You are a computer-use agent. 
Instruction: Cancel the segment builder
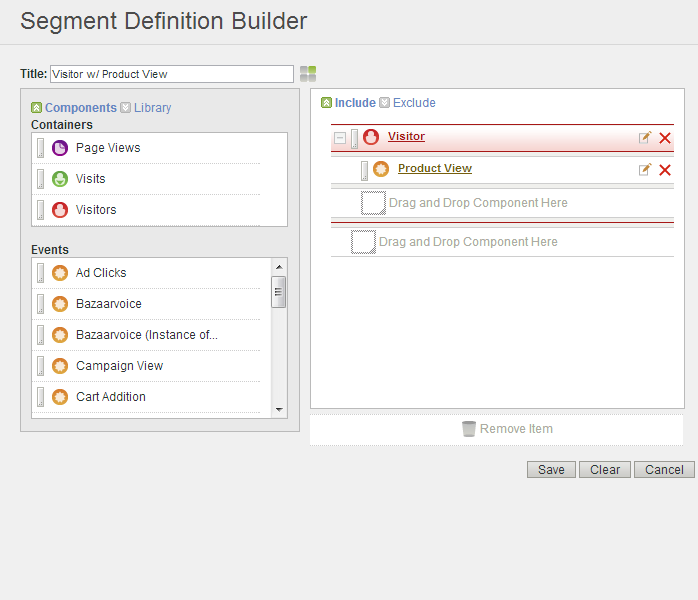click(664, 470)
